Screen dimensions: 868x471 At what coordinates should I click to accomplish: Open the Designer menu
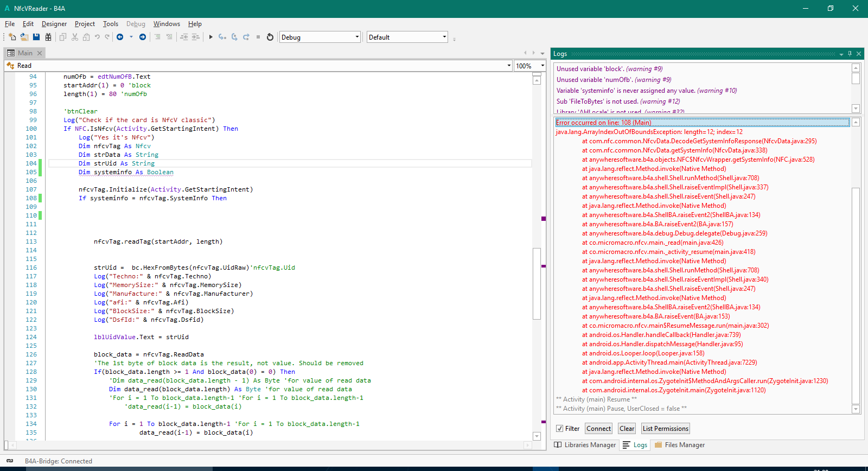pyautogui.click(x=54, y=24)
